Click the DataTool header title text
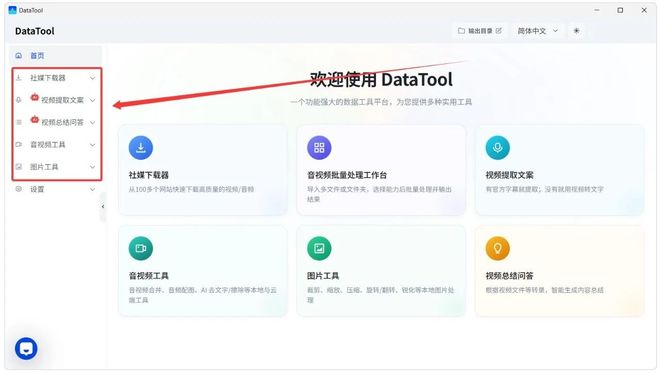660x373 pixels. (35, 31)
